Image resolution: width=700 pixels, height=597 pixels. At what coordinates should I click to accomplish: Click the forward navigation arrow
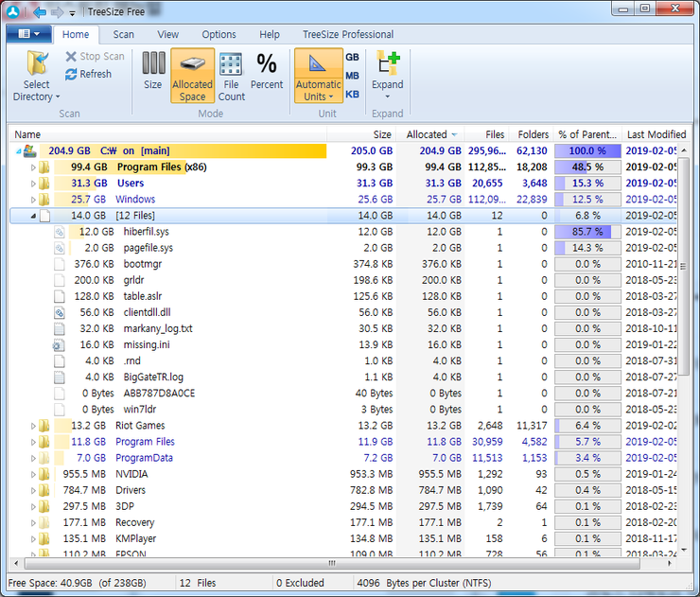click(57, 12)
